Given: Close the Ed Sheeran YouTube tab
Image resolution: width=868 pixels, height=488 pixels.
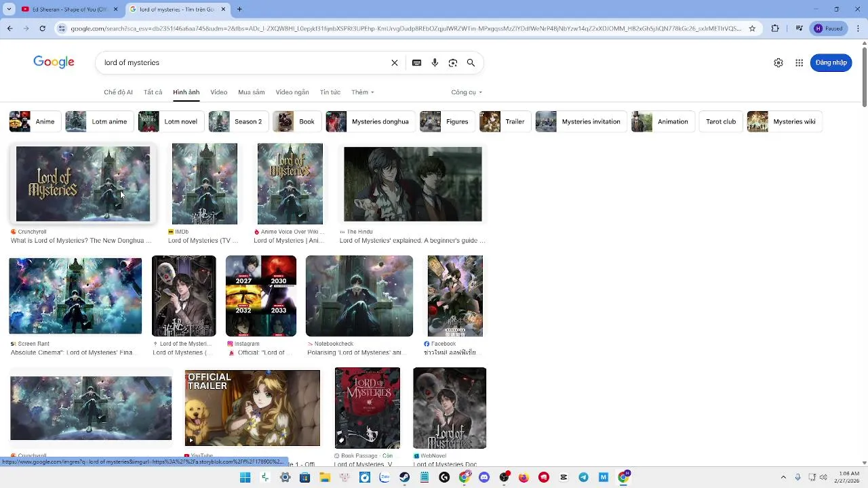Looking at the screenshot, I should (115, 9).
